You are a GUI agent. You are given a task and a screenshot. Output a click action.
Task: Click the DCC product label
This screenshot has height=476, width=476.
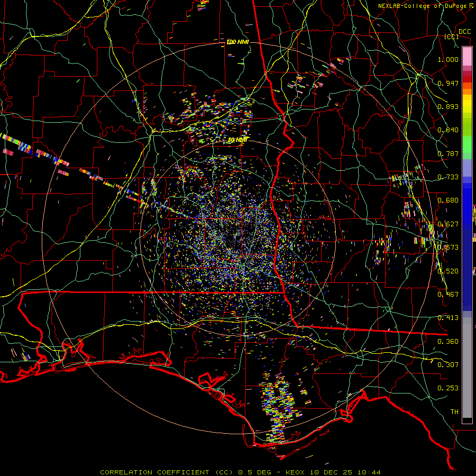464,32
